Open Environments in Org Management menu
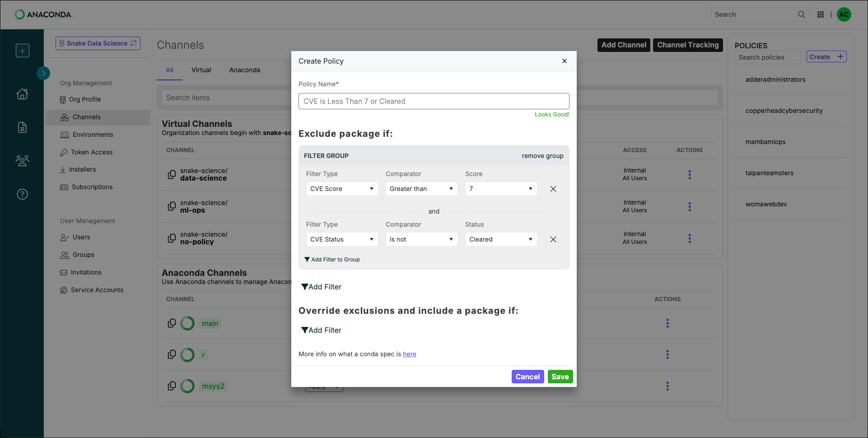 (x=93, y=135)
